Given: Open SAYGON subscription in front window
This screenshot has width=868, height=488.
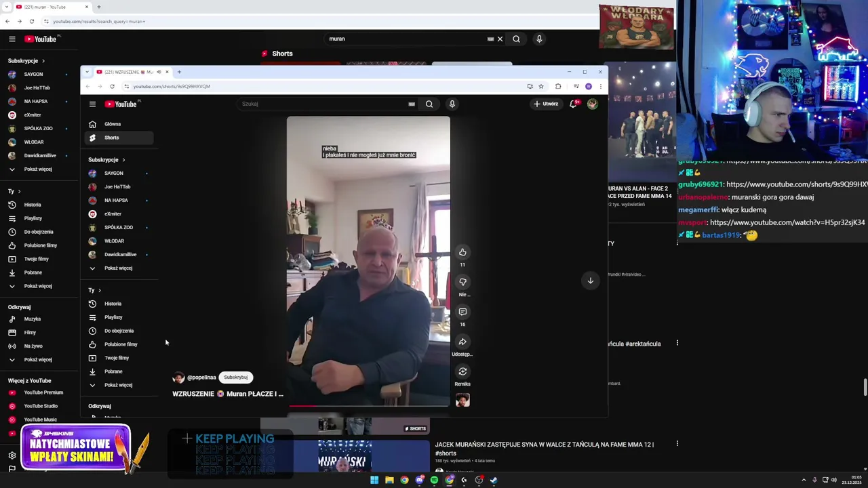Looking at the screenshot, I should tap(119, 173).
